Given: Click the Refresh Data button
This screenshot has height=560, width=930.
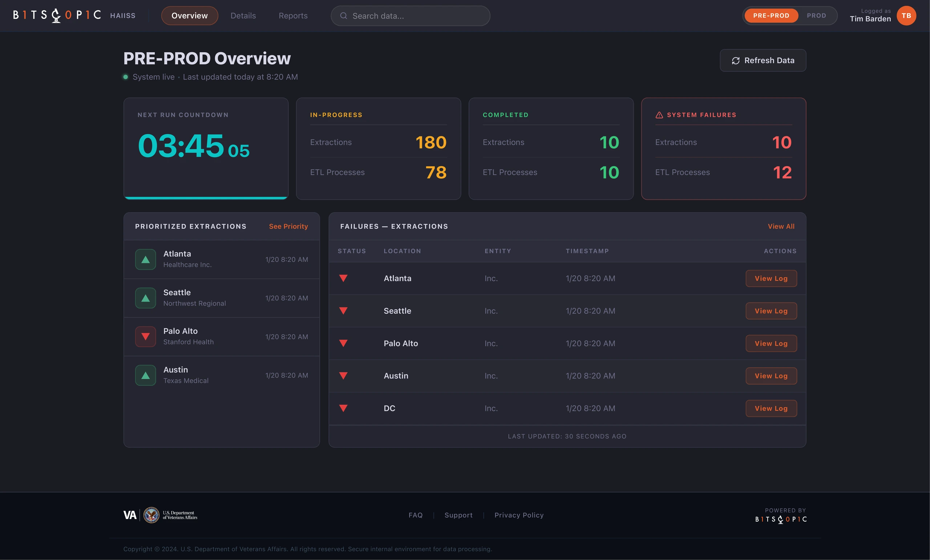Looking at the screenshot, I should [763, 60].
